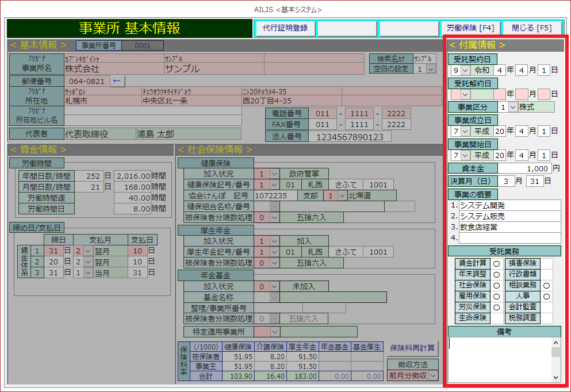Toggle the 賃金計算 entrusted task circle
Screen dimensions: 571x392
(x=496, y=263)
